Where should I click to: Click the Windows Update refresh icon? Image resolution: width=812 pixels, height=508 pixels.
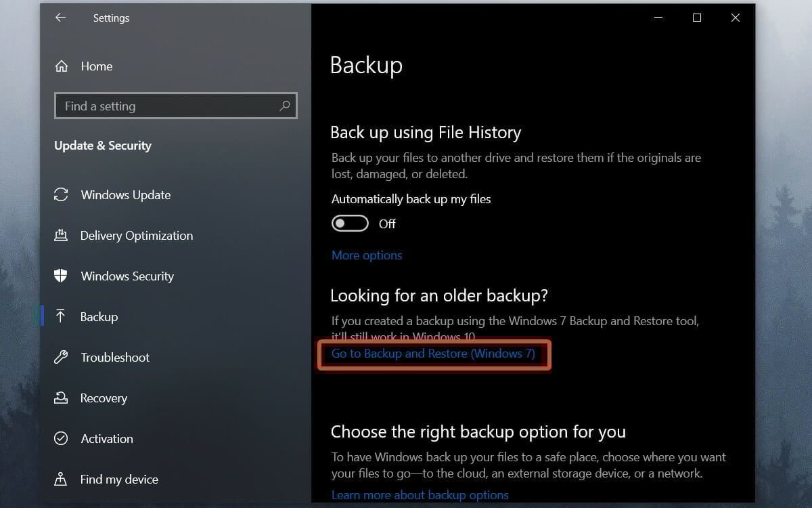tap(61, 195)
